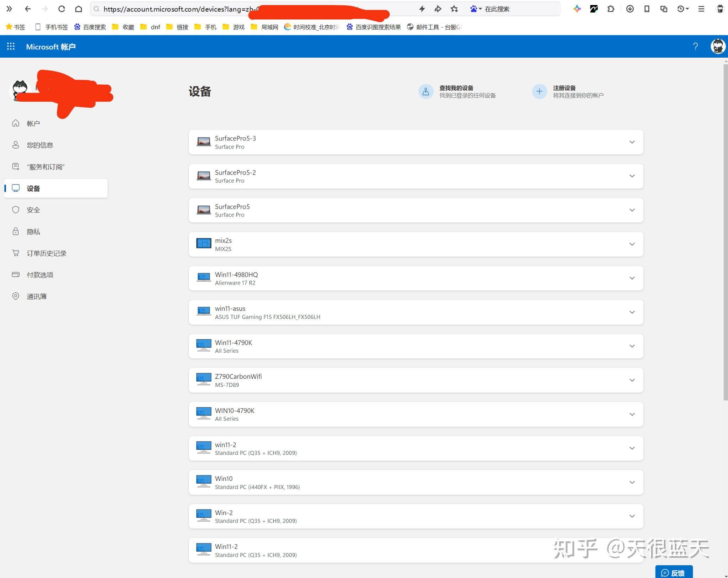The width and height of the screenshot is (728, 578).
Task: Click the Alienware 17 R2 model text
Action: point(235,283)
